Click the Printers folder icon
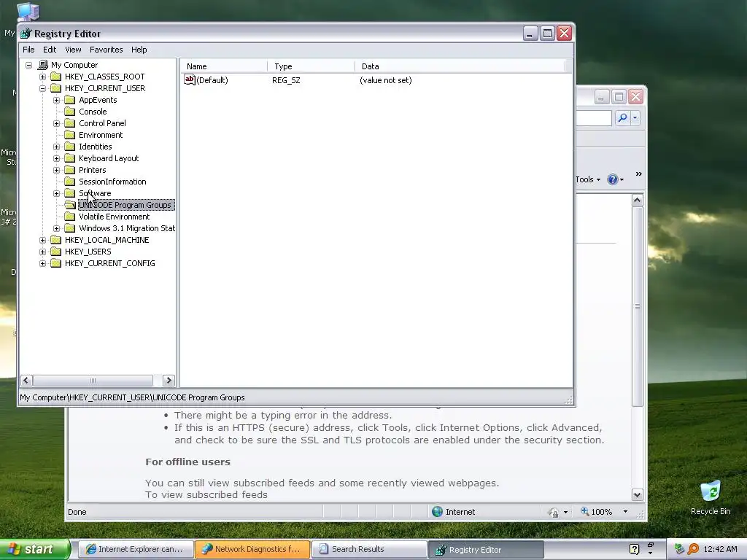This screenshot has width=747, height=560. (x=70, y=169)
